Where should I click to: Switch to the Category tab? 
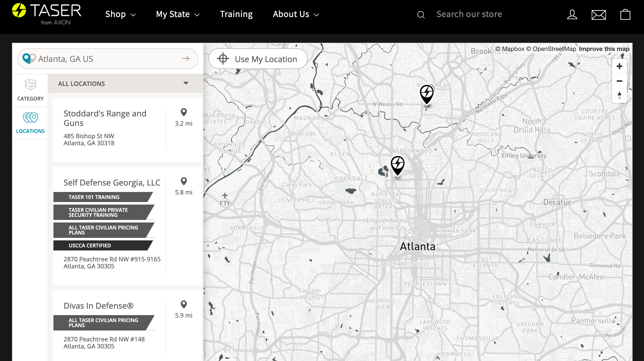point(30,90)
